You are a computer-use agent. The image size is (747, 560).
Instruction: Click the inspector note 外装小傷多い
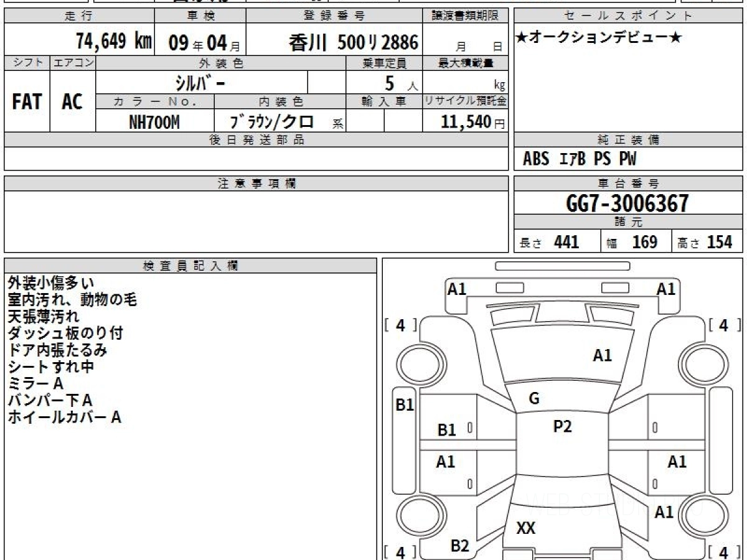[x=51, y=283]
